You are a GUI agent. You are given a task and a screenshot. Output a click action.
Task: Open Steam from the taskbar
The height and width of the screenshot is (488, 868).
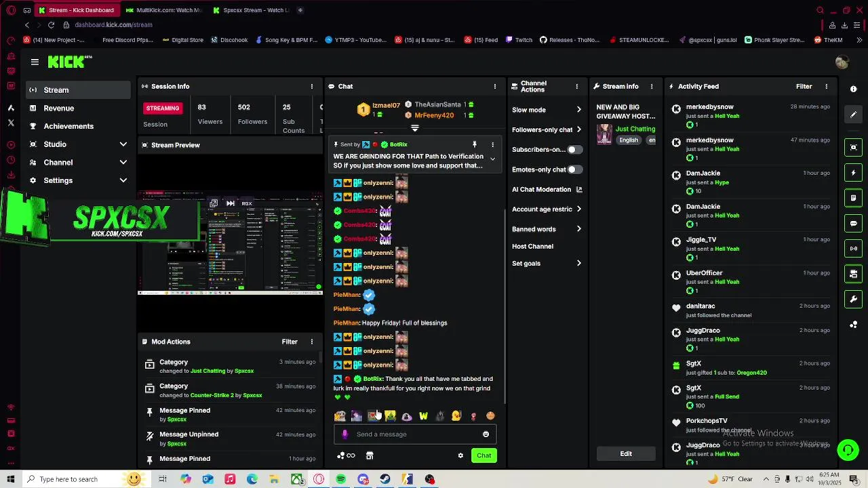click(x=385, y=479)
